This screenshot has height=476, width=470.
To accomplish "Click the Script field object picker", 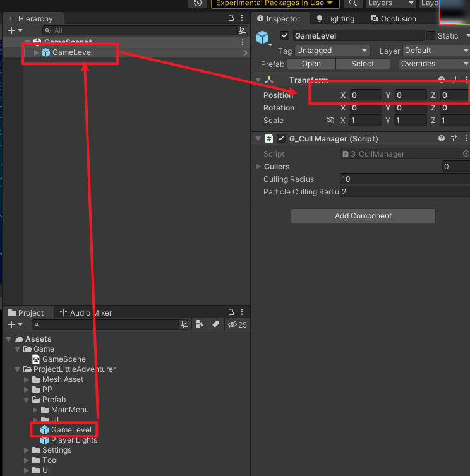I will coord(466,153).
